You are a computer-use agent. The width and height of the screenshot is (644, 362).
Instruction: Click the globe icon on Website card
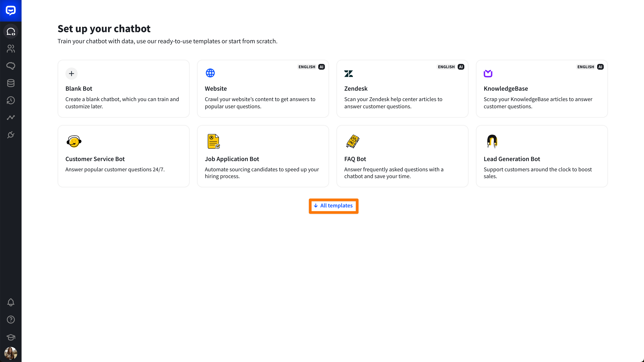pyautogui.click(x=210, y=73)
